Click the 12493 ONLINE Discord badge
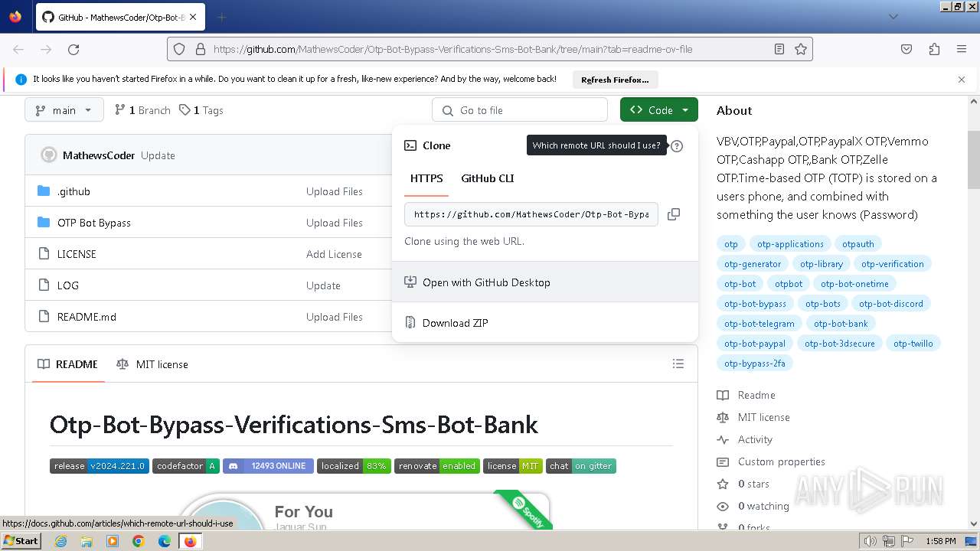This screenshot has height=551, width=980. 268,466
